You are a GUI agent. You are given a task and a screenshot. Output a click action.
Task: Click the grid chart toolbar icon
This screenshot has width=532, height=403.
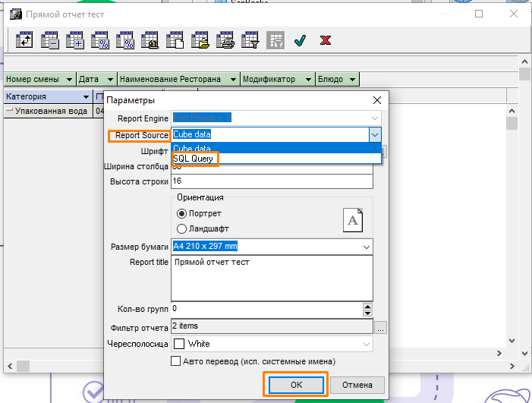(x=150, y=40)
